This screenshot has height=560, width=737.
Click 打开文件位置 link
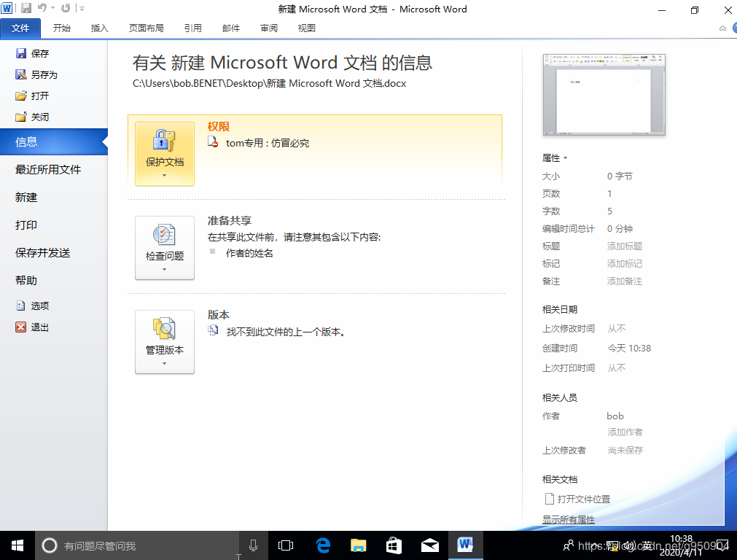coord(577,499)
